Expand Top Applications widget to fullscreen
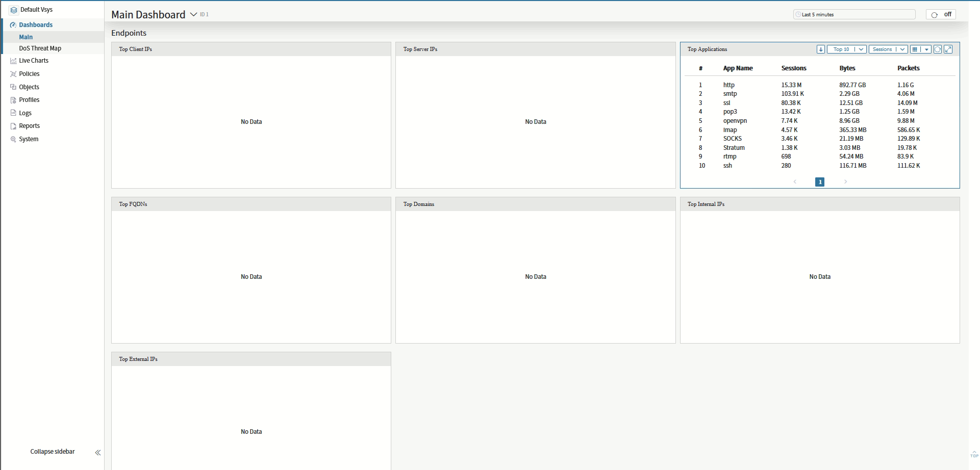Viewport: 980px width, 470px height. pyautogui.click(x=948, y=49)
